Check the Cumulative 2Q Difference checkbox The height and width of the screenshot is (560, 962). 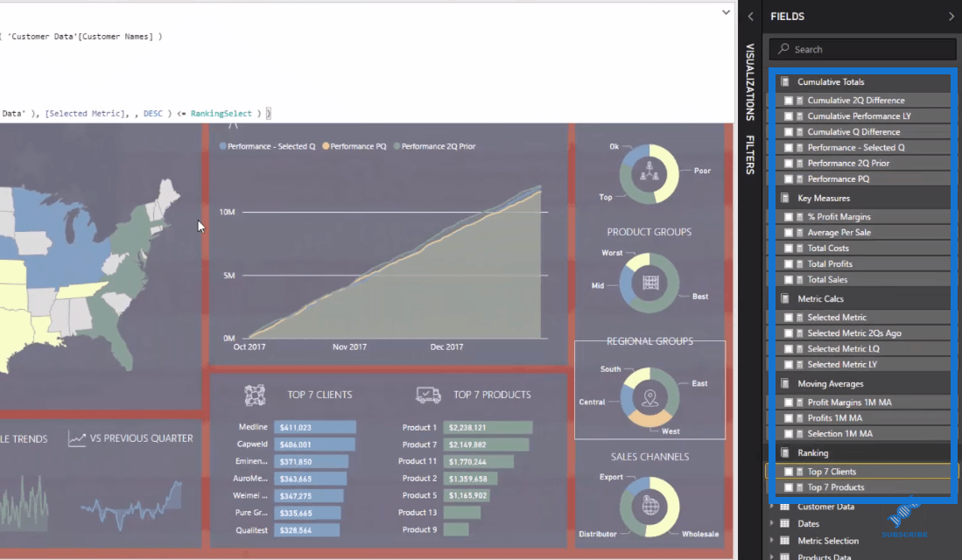(x=789, y=101)
